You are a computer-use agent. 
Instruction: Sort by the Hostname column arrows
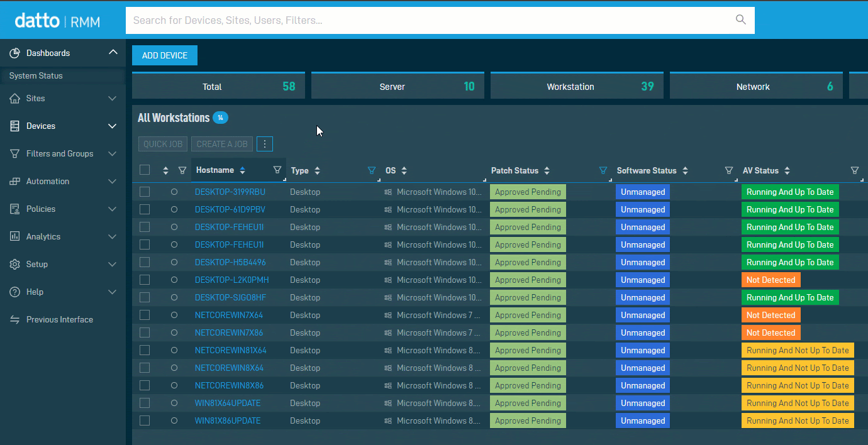243,170
